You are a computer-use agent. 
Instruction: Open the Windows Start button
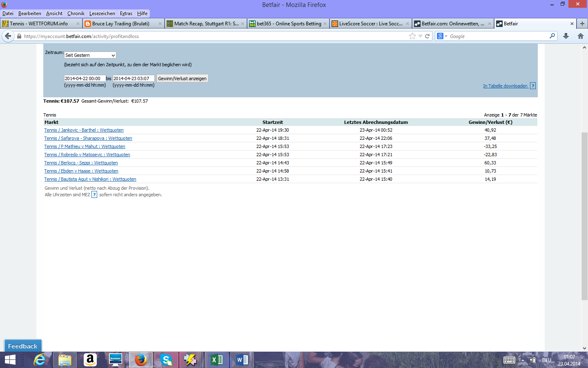coord(10,360)
